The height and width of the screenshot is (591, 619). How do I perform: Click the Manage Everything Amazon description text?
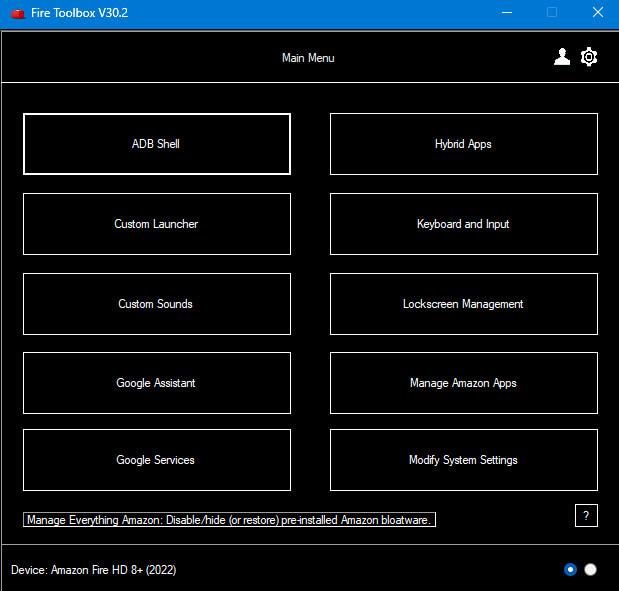(229, 520)
